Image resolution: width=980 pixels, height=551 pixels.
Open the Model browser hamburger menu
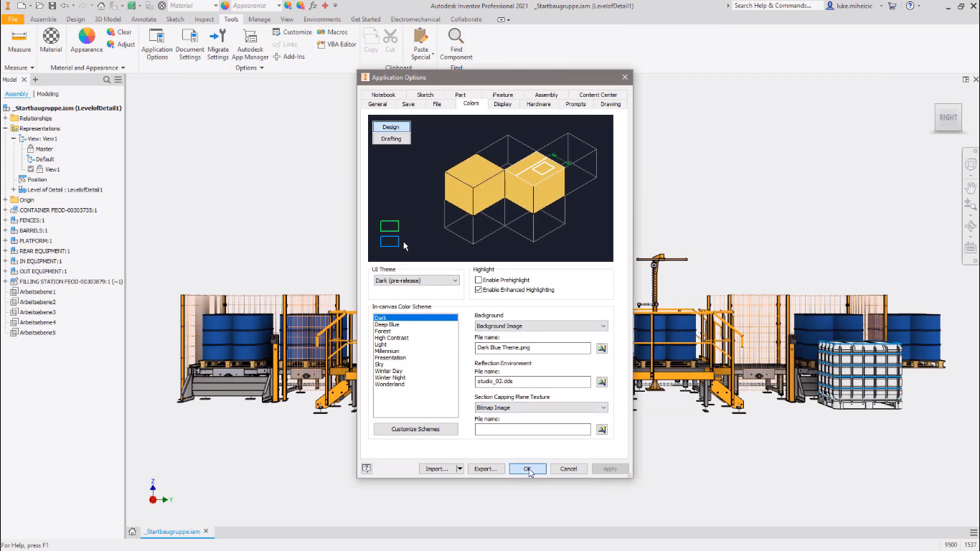[118, 80]
